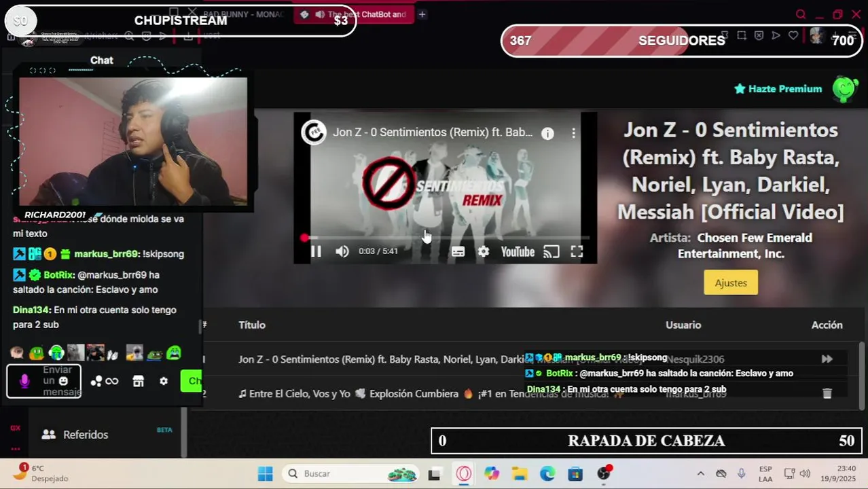Select the green headphones emote
The height and width of the screenshot is (489, 868).
(56, 352)
